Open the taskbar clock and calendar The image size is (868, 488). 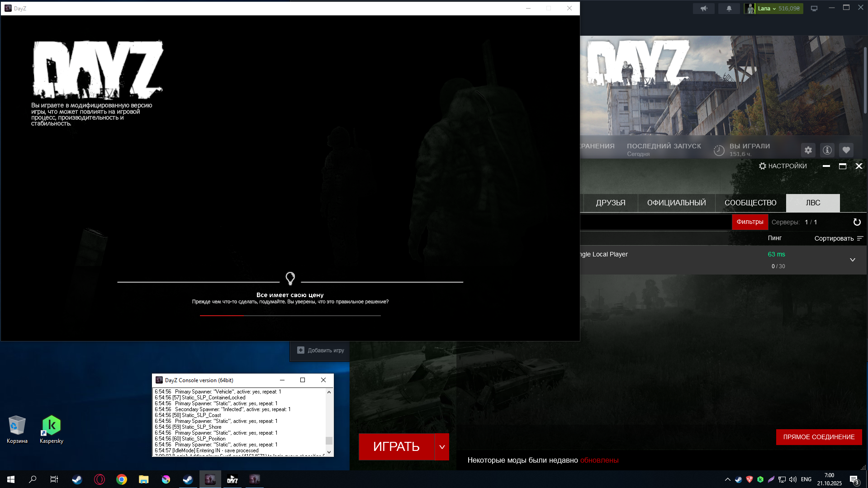(x=829, y=479)
